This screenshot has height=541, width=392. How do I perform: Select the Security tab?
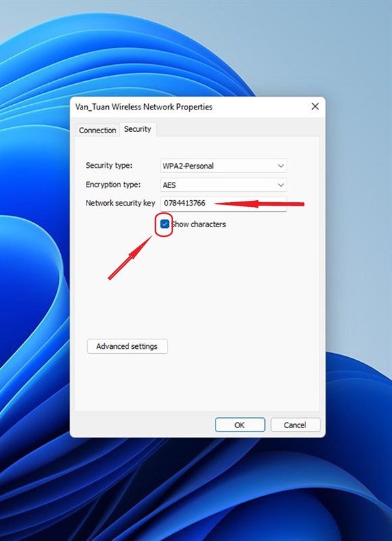138,129
